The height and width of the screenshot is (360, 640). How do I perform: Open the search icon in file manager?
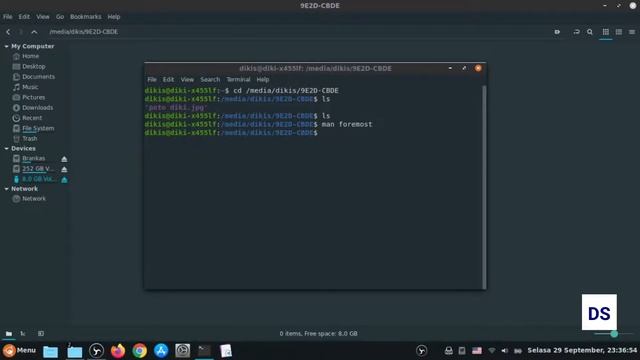(590, 32)
